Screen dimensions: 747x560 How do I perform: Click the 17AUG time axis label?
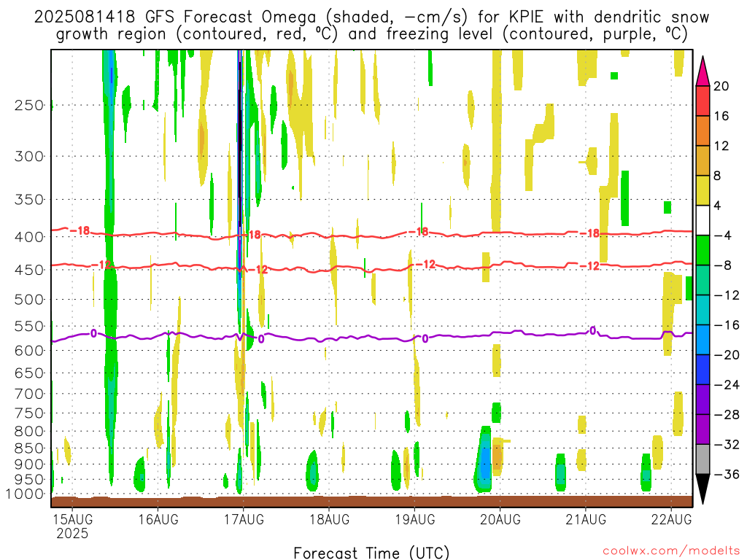[244, 519]
